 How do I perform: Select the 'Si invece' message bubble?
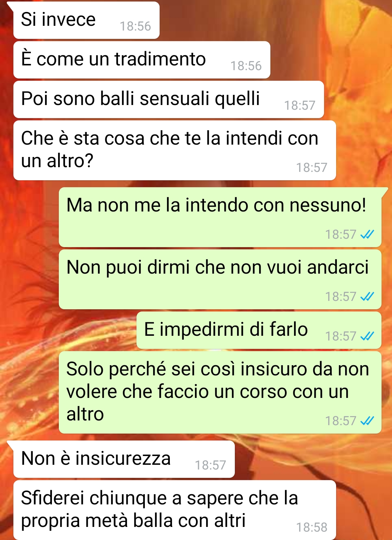[86, 20]
